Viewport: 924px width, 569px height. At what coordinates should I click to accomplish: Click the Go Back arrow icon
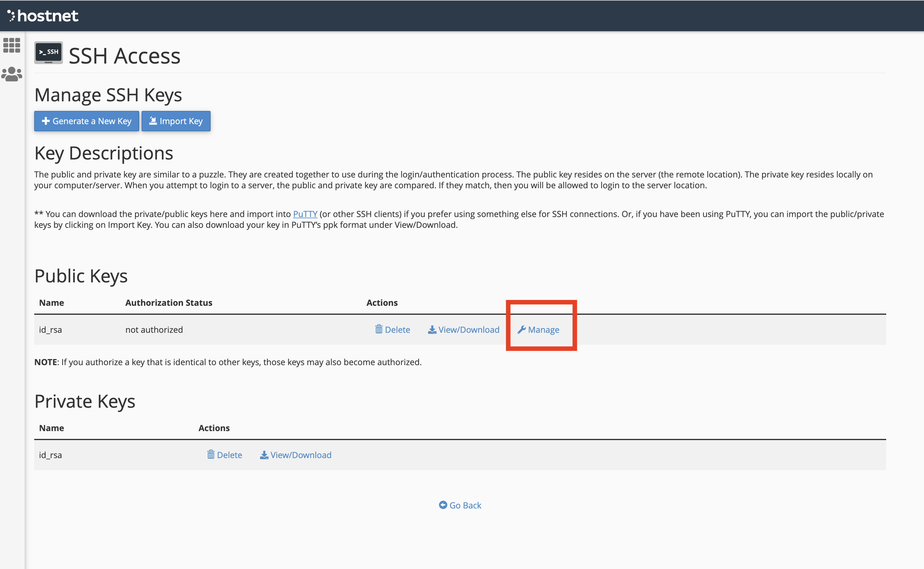443,505
